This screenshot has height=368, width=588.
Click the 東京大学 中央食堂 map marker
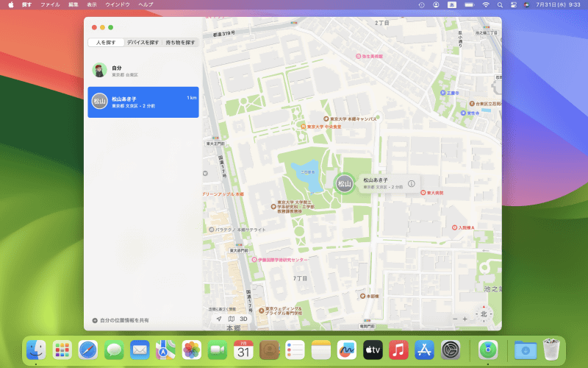[x=304, y=127]
